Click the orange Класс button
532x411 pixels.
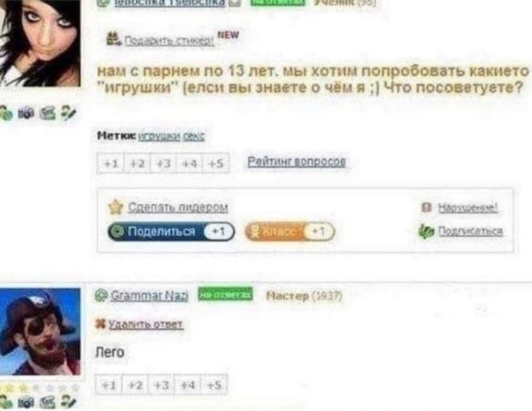click(290, 232)
